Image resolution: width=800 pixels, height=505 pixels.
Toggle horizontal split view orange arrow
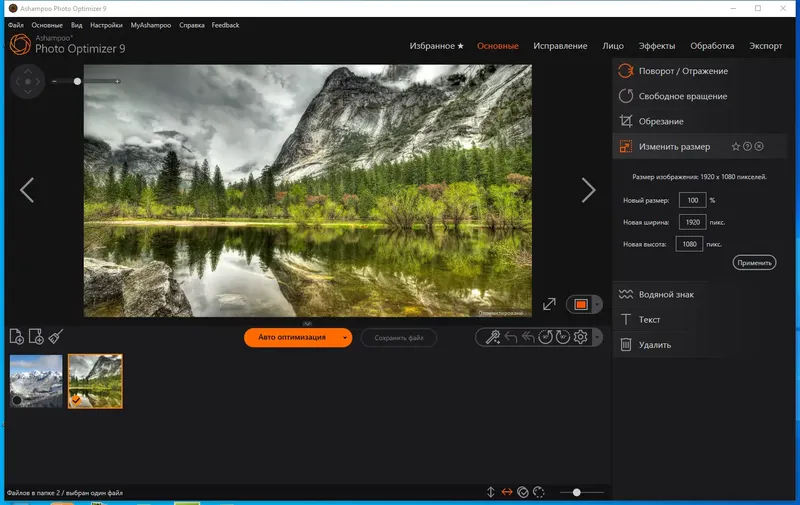[507, 492]
